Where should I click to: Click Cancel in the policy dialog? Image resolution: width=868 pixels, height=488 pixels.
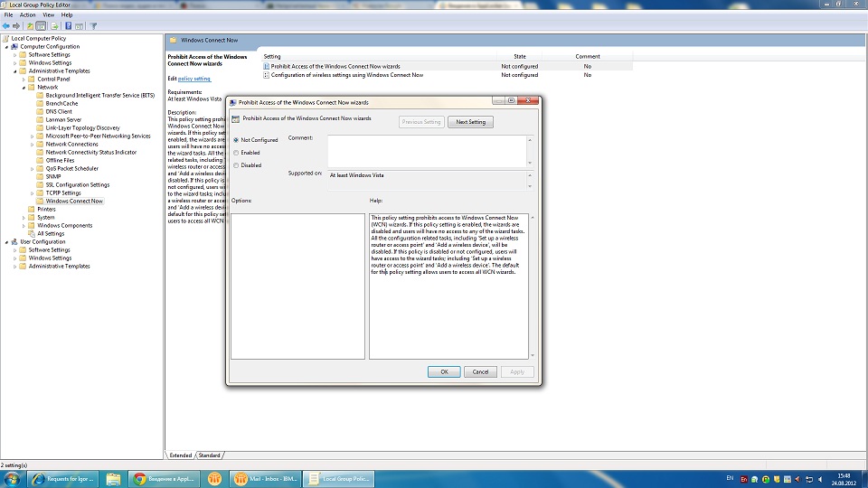[480, 371]
